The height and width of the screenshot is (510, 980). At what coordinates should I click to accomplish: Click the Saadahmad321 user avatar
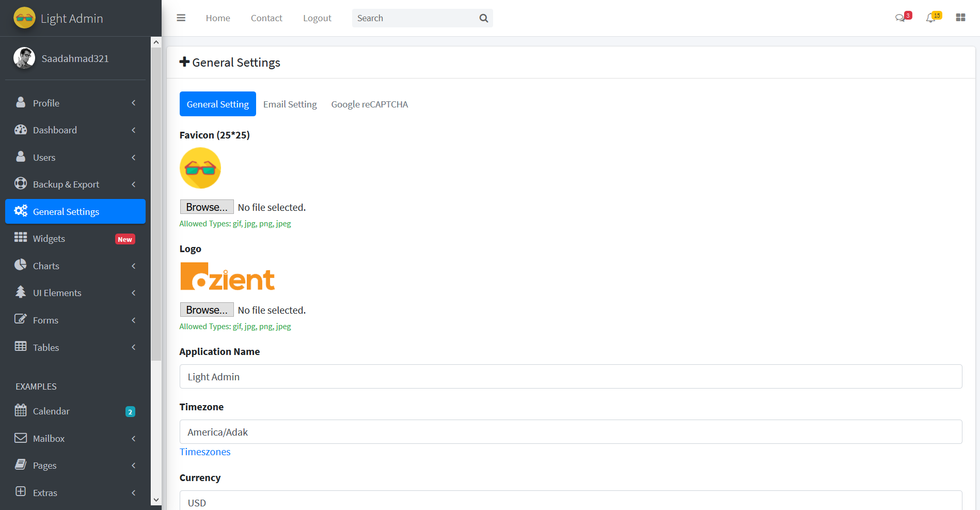(24, 58)
